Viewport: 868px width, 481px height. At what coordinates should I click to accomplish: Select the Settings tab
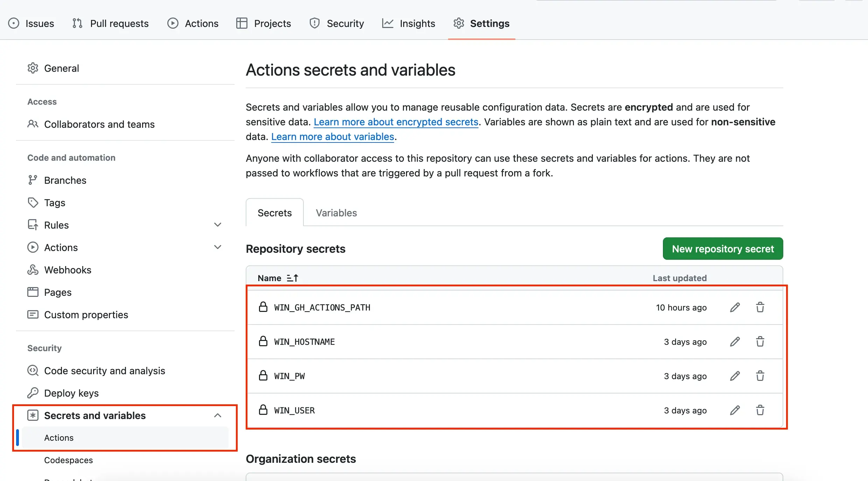(x=482, y=23)
